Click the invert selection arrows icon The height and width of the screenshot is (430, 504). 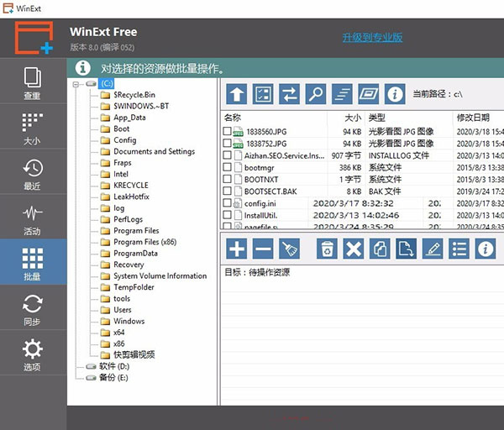pyautogui.click(x=289, y=94)
